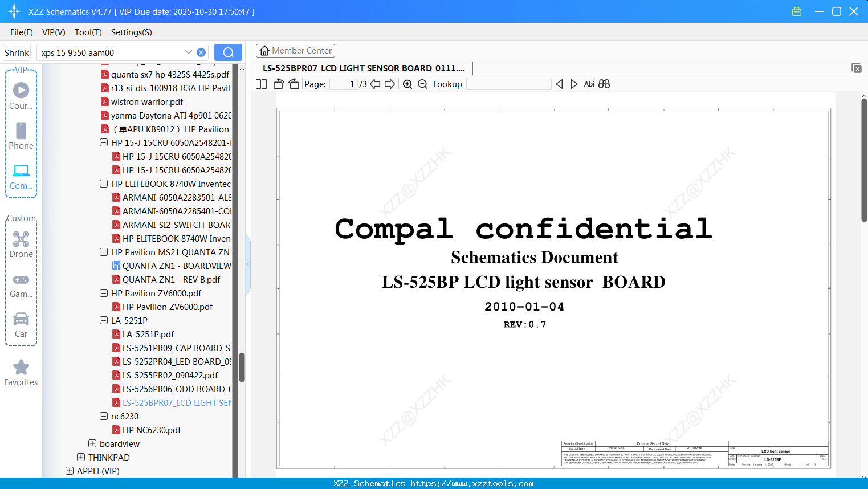The height and width of the screenshot is (489, 868).
Task: Click the toolbox icon in title bar
Action: pyautogui.click(x=797, y=11)
